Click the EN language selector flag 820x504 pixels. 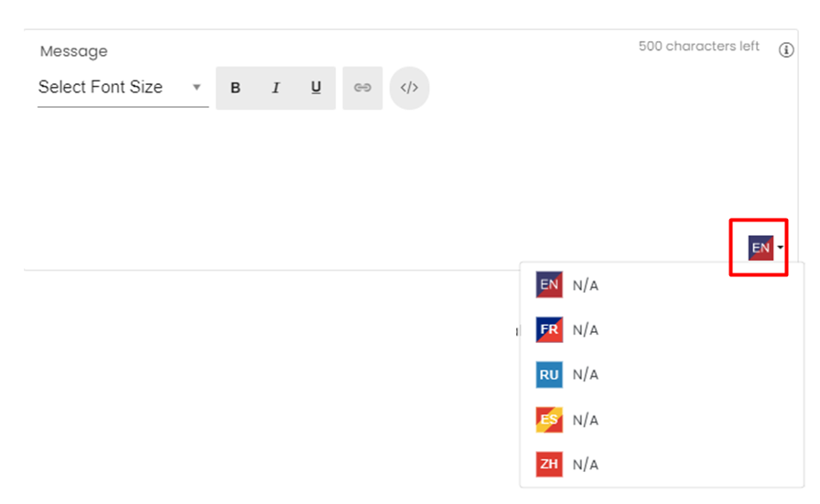(x=761, y=248)
